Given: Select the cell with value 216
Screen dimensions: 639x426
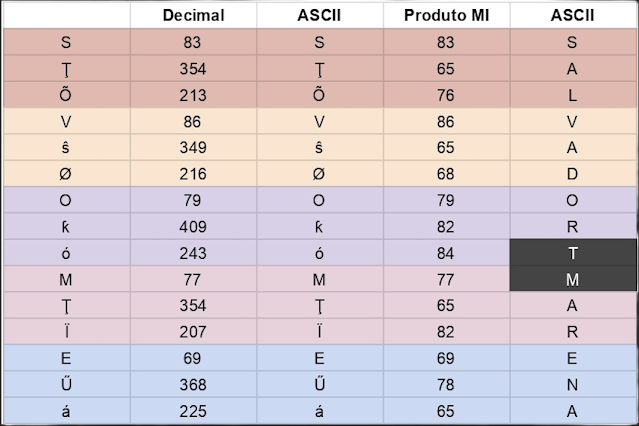Looking at the screenshot, I should (194, 174).
